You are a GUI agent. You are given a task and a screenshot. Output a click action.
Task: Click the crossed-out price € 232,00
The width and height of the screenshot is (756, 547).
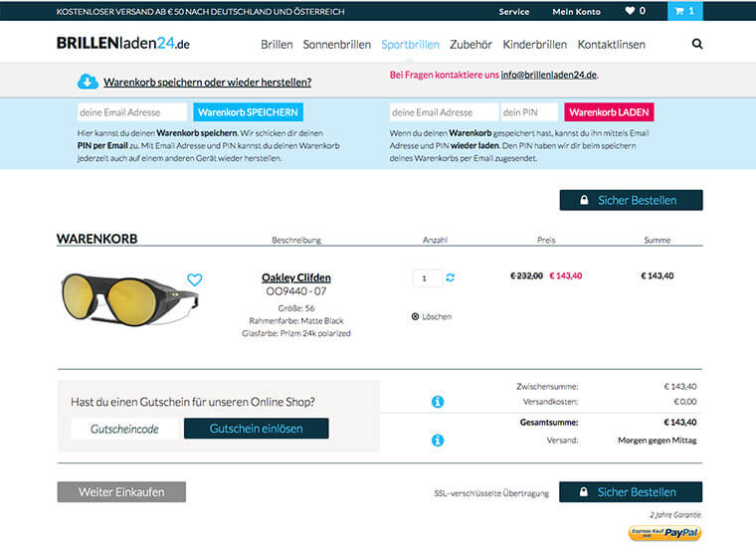click(x=526, y=275)
